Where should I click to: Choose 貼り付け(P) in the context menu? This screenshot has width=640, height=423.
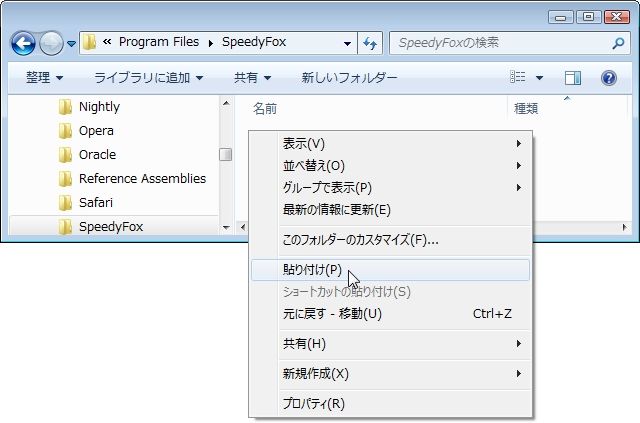click(x=390, y=270)
